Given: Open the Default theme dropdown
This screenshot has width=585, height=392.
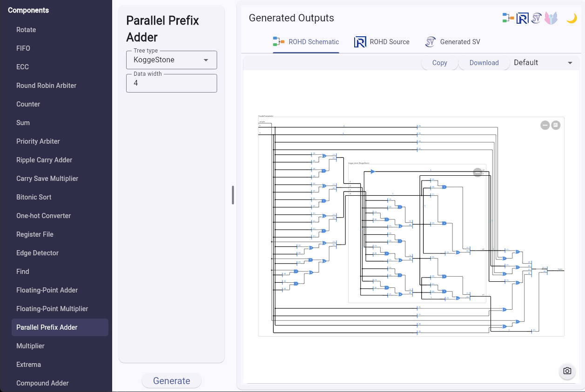Looking at the screenshot, I should (x=544, y=63).
